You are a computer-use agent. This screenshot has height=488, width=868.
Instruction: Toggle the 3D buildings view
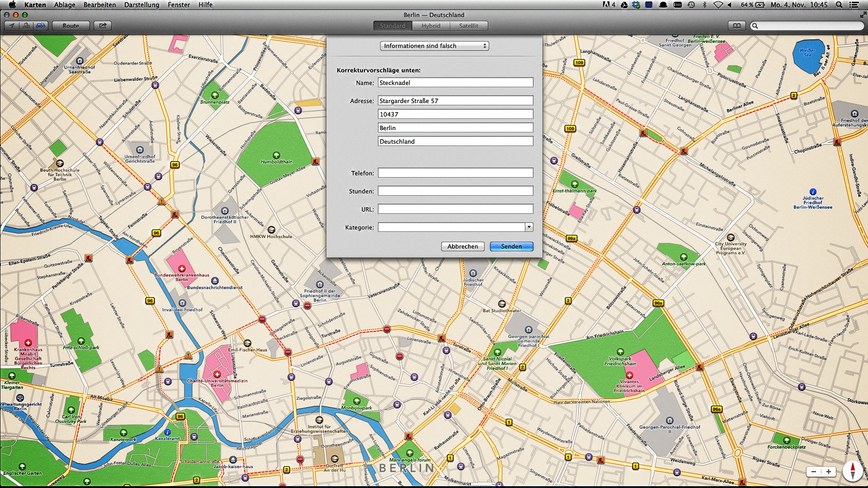coord(26,26)
